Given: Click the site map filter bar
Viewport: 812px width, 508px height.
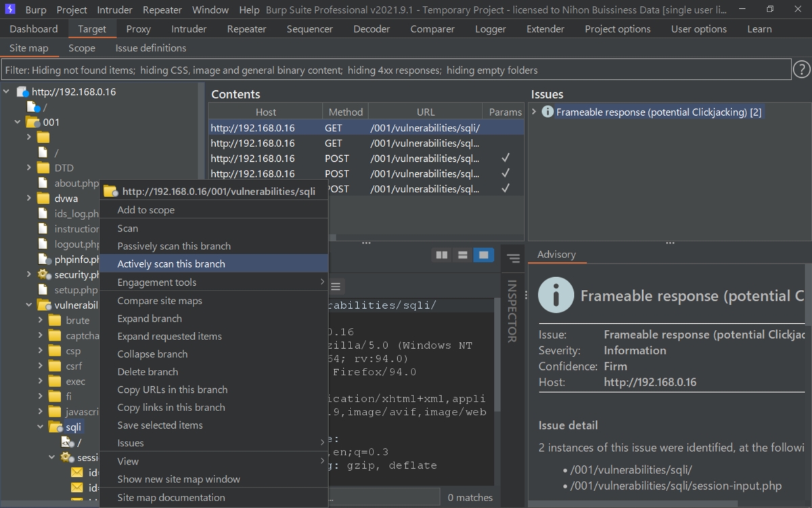Looking at the screenshot, I should pos(396,70).
